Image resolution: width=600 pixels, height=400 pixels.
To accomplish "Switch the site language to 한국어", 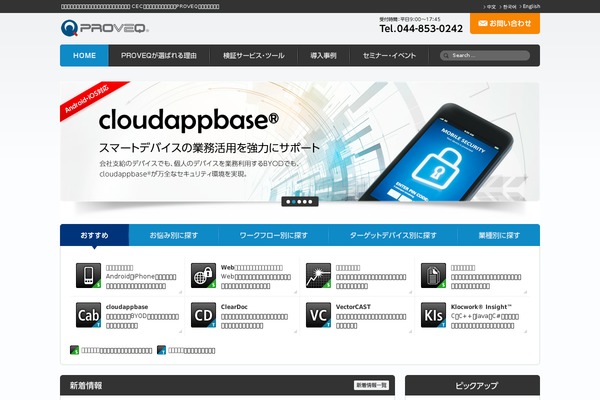I will (x=509, y=7).
